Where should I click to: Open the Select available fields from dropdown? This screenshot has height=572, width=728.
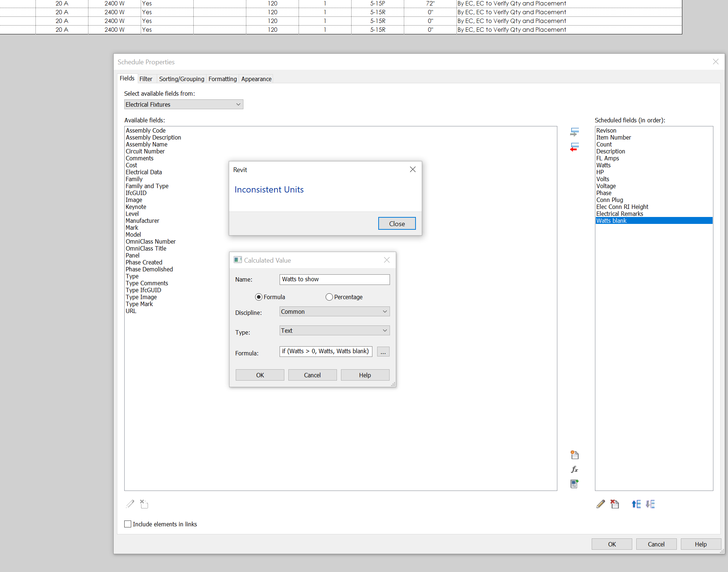click(238, 104)
